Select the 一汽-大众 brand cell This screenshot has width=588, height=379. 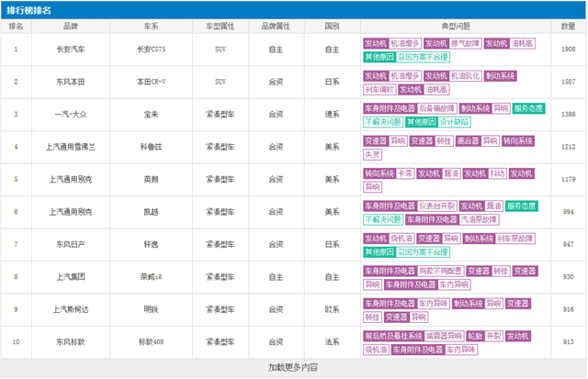coord(71,114)
